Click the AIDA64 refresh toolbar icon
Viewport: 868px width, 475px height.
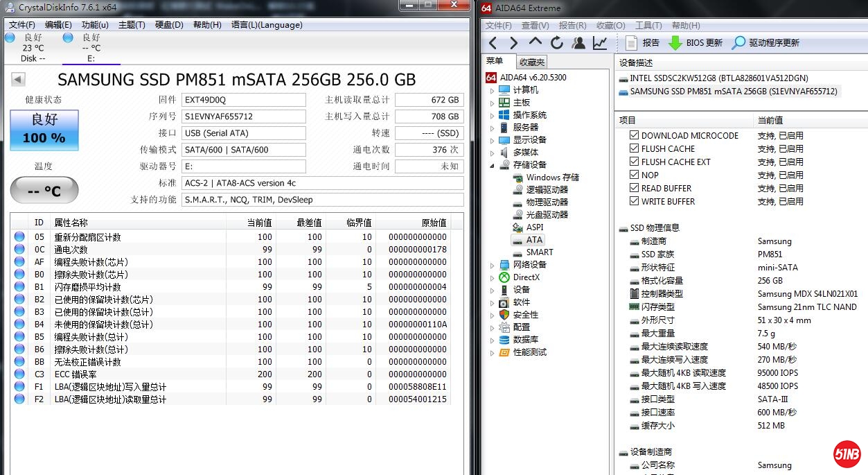(x=557, y=43)
